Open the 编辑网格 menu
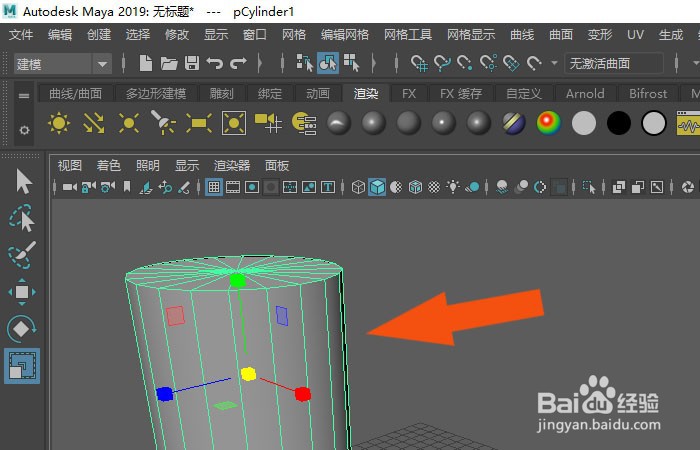The image size is (700, 450). [x=345, y=34]
